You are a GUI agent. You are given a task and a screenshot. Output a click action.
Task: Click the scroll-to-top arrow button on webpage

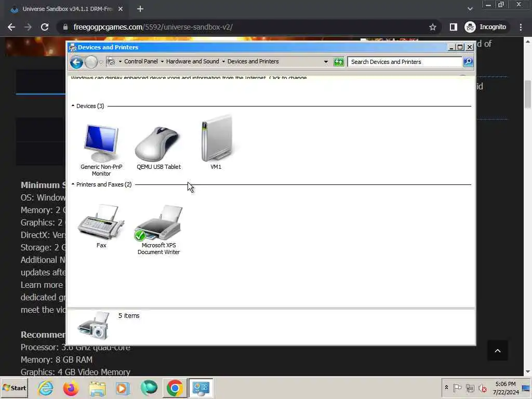(497, 351)
